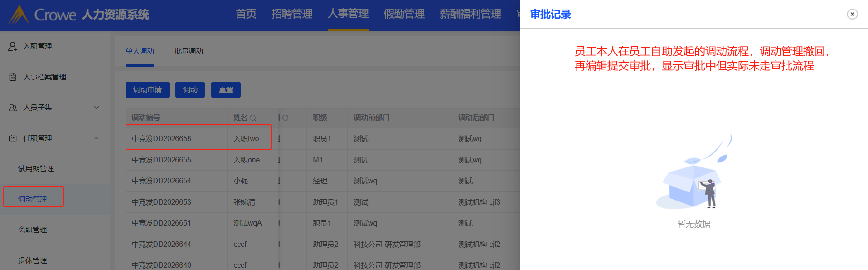Open 入职管理 in the sidebar

coord(38,46)
